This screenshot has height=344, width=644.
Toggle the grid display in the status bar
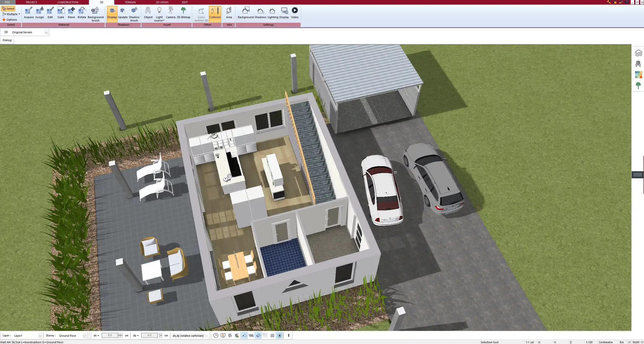pyautogui.click(x=272, y=335)
